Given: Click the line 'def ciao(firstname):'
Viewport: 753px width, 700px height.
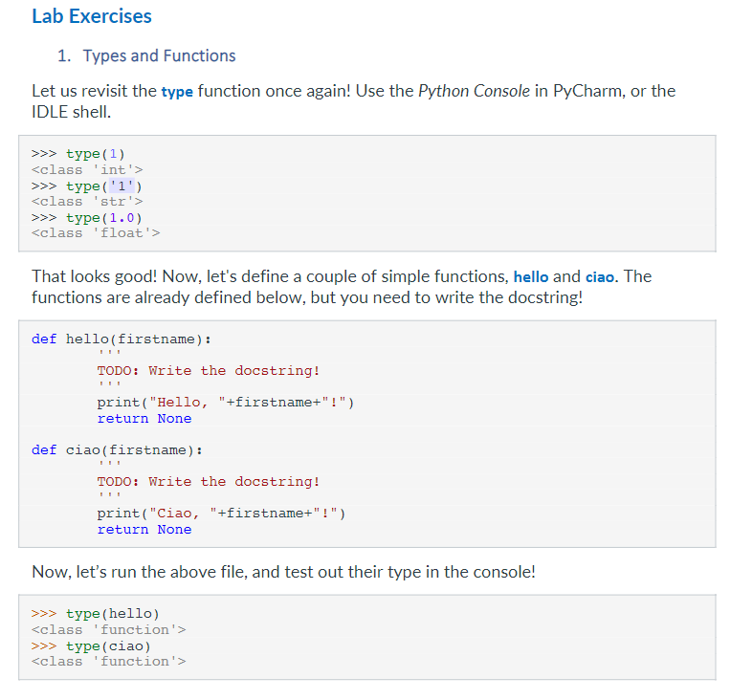Looking at the screenshot, I should pyautogui.click(x=117, y=450).
